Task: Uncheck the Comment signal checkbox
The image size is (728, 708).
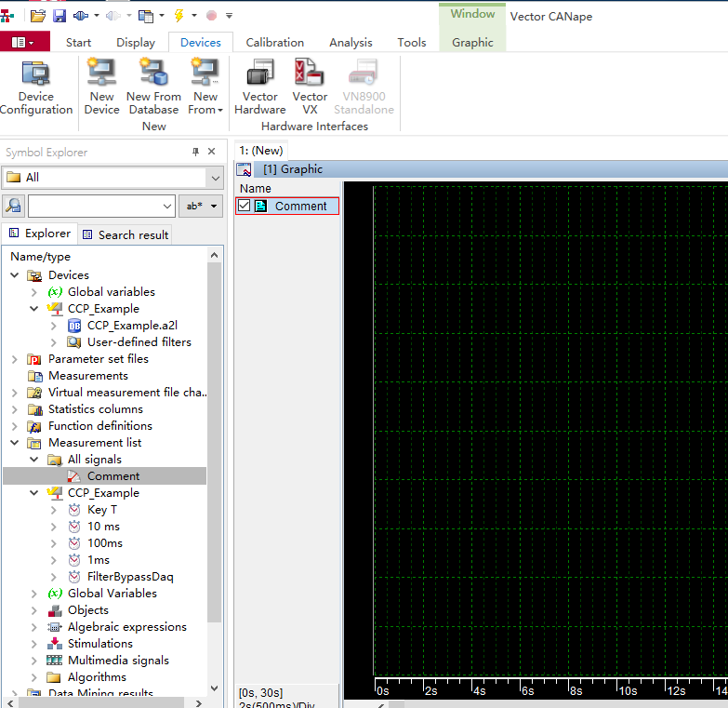Action: (244, 206)
